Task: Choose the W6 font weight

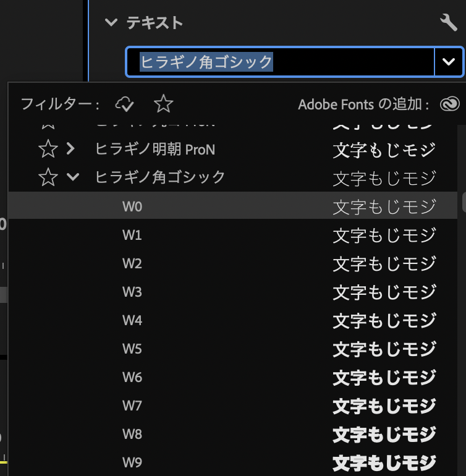Action: click(x=232, y=377)
